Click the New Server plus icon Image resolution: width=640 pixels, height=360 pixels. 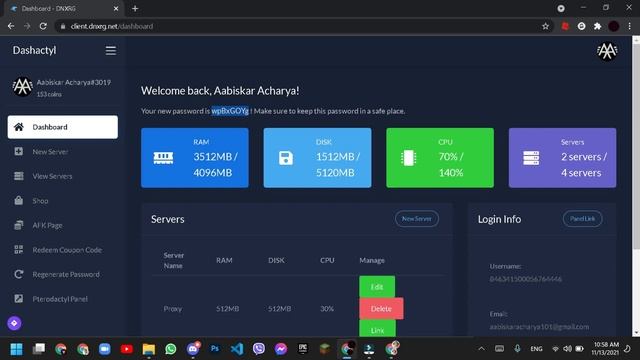pyautogui.click(x=19, y=151)
